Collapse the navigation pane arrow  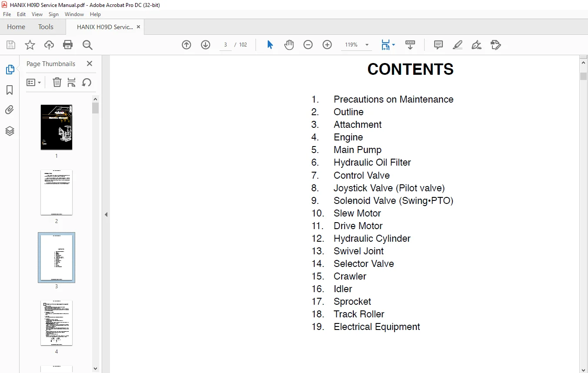click(106, 214)
